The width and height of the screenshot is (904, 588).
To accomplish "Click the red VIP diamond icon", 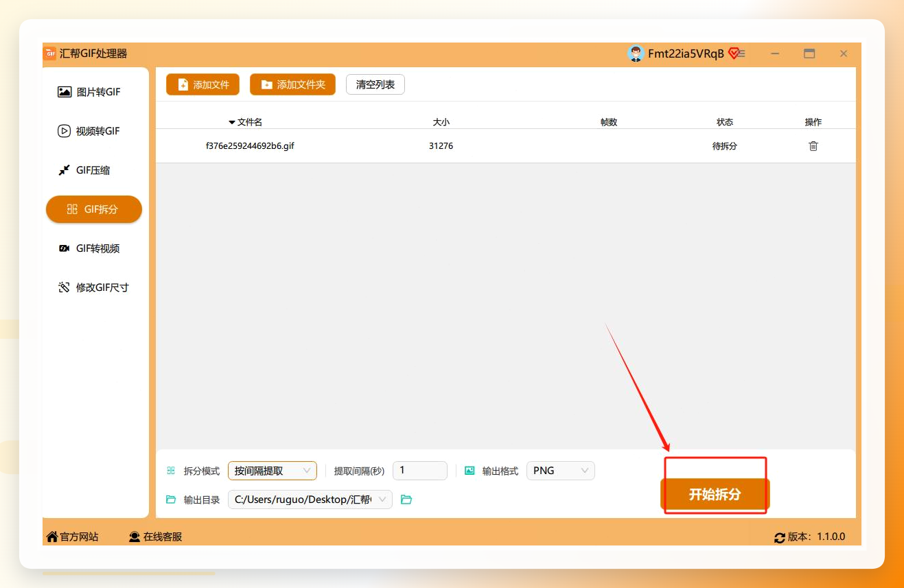I will pos(733,54).
